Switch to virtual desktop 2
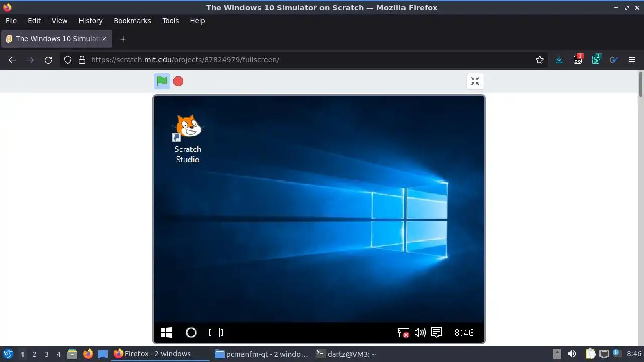 (34, 354)
